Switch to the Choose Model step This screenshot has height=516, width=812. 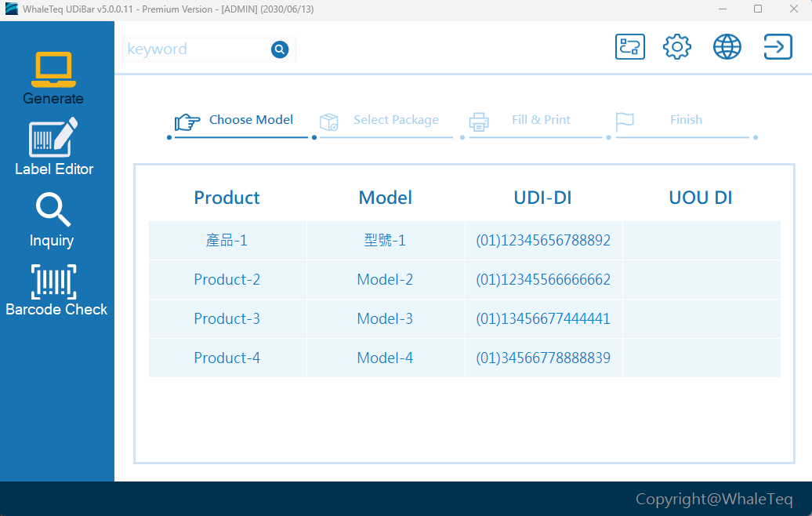251,120
